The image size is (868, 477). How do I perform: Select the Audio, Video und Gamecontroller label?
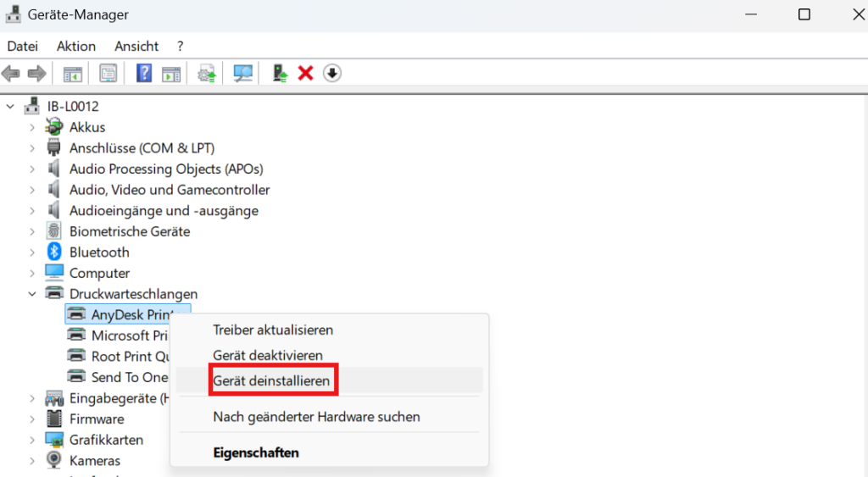[x=170, y=190]
